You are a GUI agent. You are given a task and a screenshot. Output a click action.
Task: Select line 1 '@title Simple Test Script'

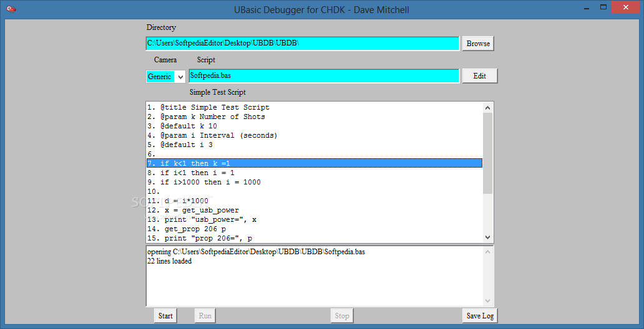[315, 107]
